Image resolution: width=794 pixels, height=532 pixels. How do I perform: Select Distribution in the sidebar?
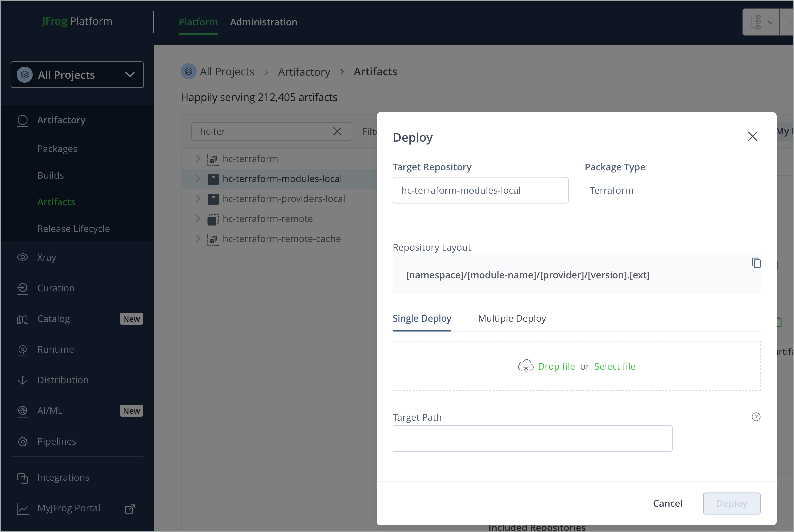(x=63, y=380)
